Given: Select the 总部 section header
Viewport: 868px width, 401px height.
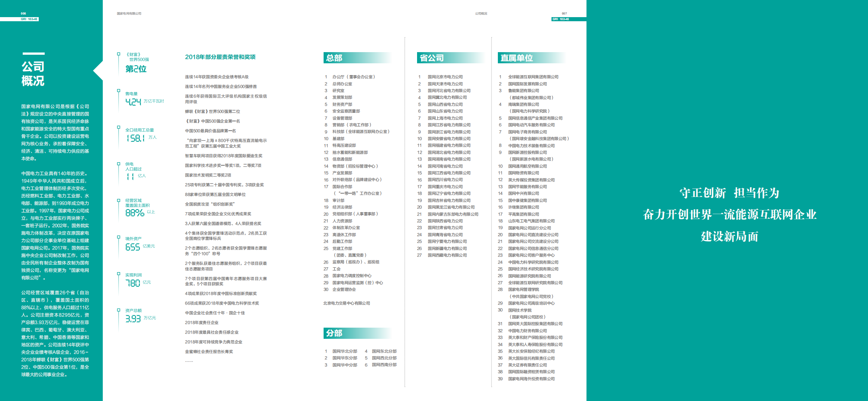Looking at the screenshot, I should pos(334,58).
